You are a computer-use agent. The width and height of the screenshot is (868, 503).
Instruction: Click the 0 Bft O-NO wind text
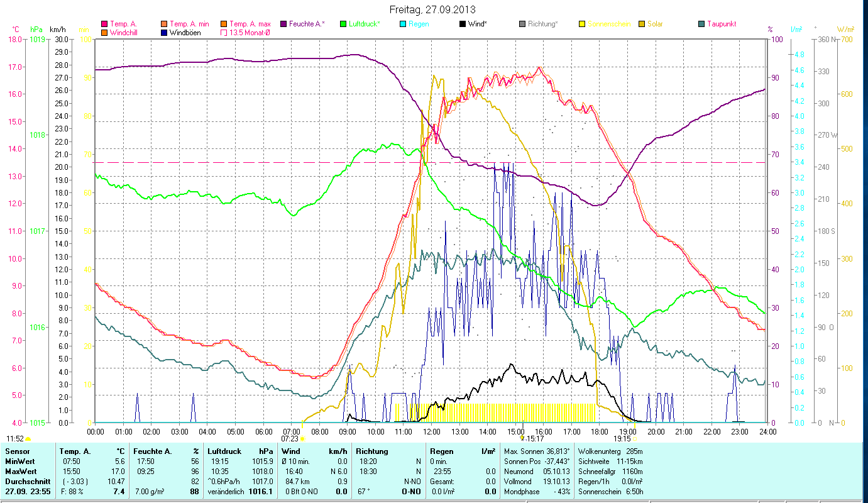303,491
